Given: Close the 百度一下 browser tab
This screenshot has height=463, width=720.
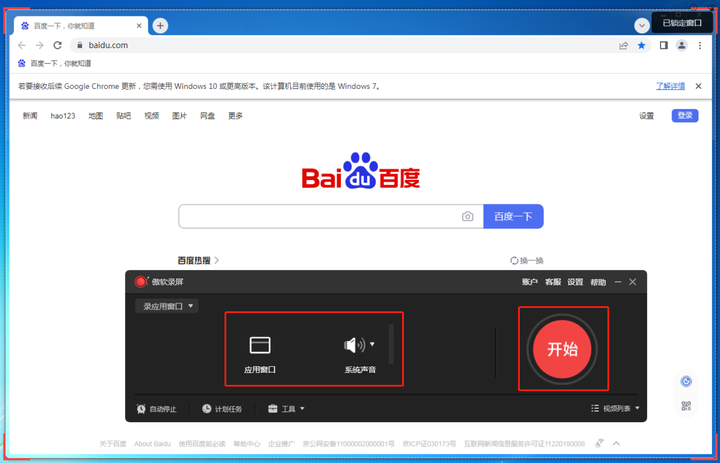Looking at the screenshot, I should coord(139,26).
